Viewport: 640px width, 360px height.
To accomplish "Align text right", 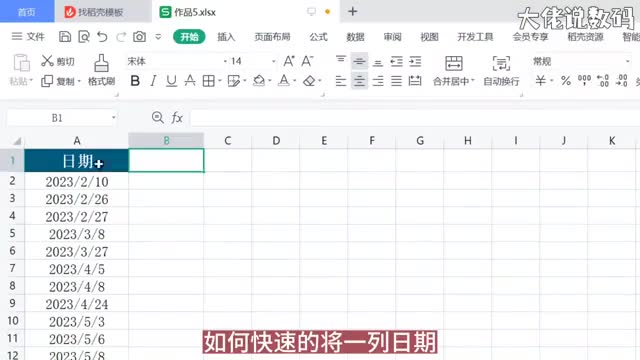I will (378, 81).
